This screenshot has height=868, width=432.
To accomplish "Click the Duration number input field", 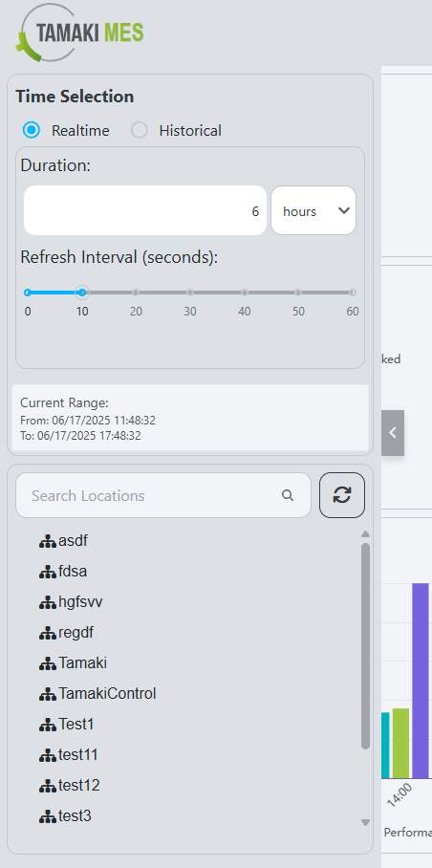I will (145, 210).
